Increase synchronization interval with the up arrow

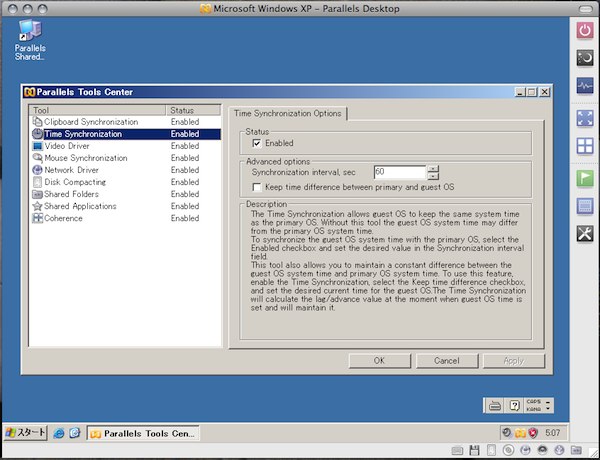[x=433, y=169]
